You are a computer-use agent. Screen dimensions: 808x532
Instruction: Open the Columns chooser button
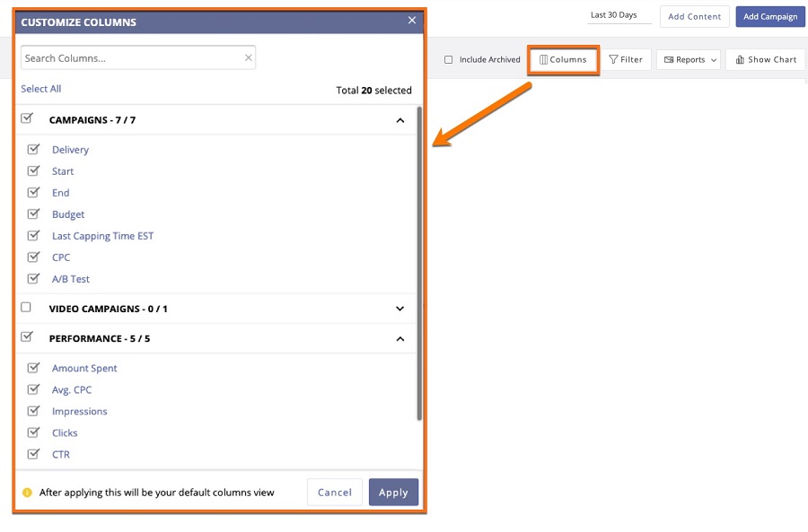(563, 60)
